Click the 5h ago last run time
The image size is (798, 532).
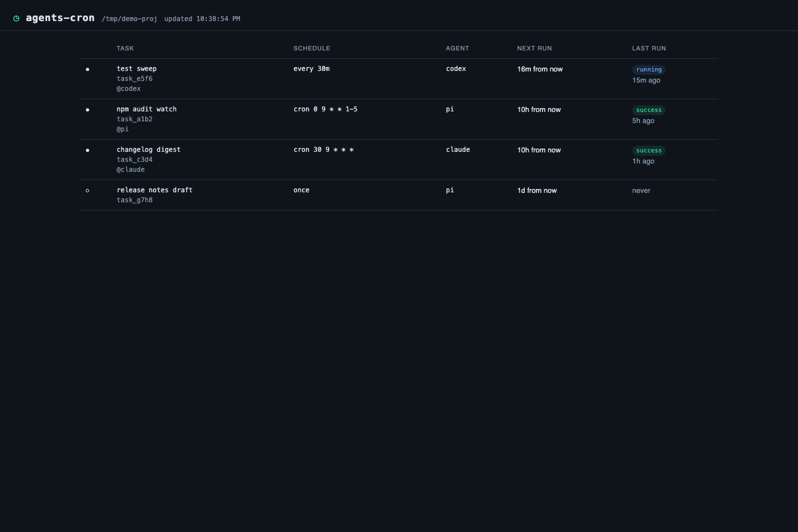click(643, 121)
